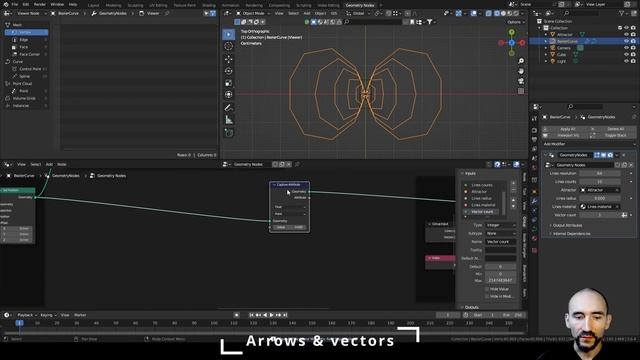The width and height of the screenshot is (640, 360).
Task: Switch to Layout workspace tab
Action: (93, 5)
